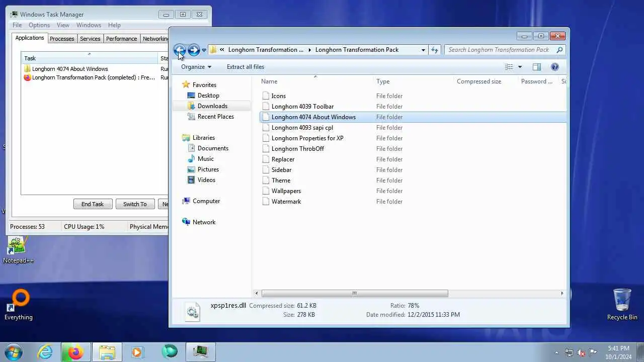Launch Internet Explorer from taskbar
Image resolution: width=644 pixels, height=362 pixels.
tap(45, 352)
